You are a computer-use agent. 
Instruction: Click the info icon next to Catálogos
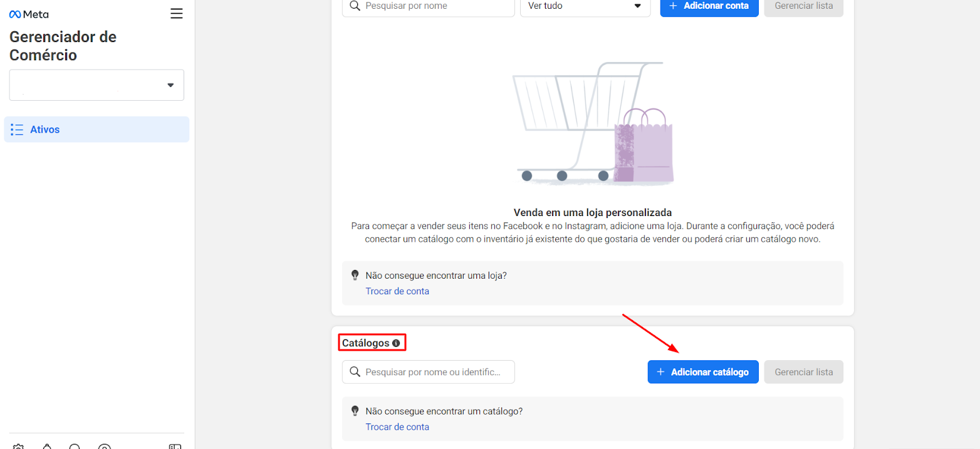click(x=396, y=343)
